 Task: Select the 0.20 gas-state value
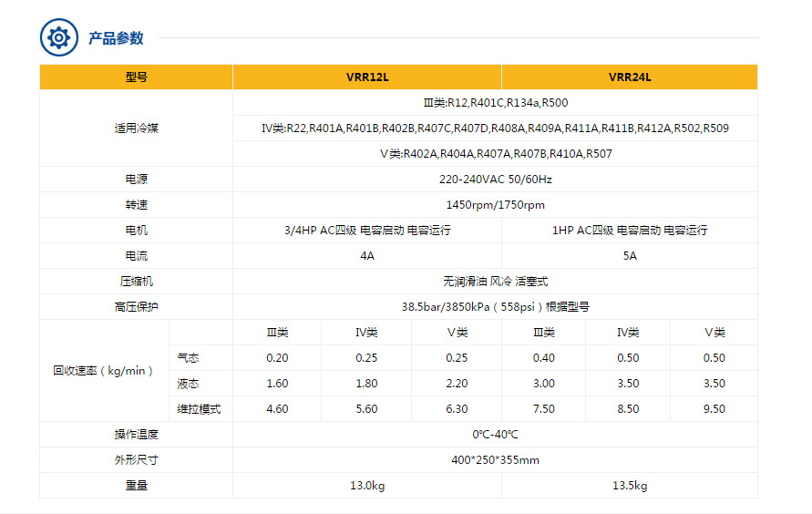277,357
